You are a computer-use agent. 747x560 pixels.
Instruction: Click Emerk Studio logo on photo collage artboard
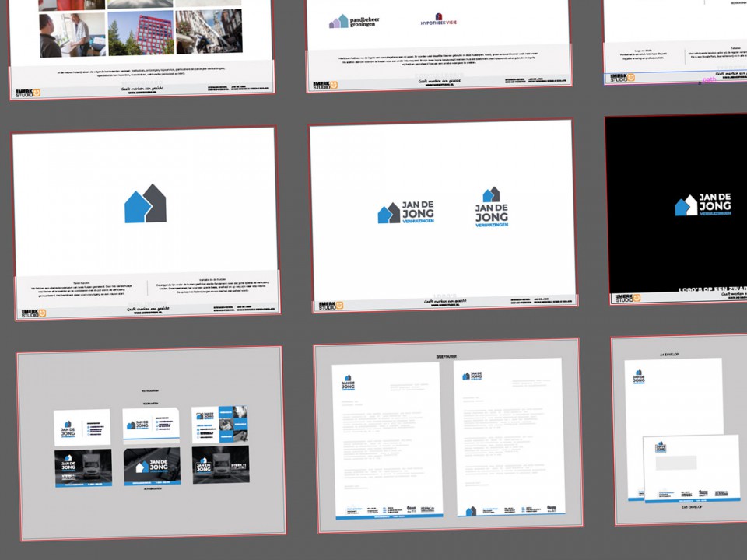coord(28,93)
